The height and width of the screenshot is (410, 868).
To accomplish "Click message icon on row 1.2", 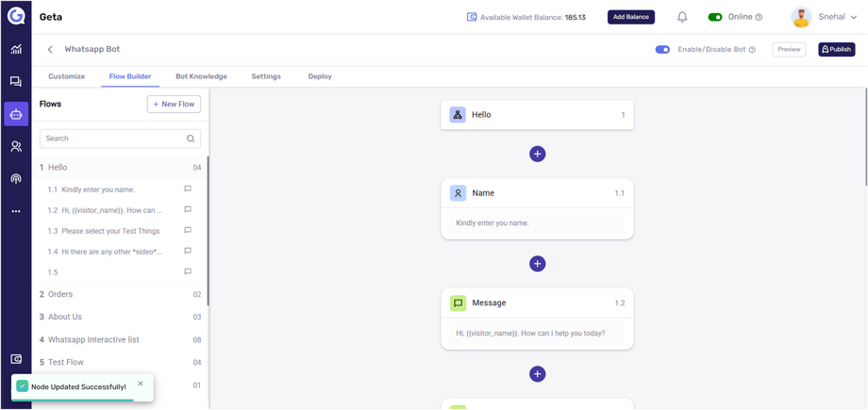I will (x=188, y=209).
